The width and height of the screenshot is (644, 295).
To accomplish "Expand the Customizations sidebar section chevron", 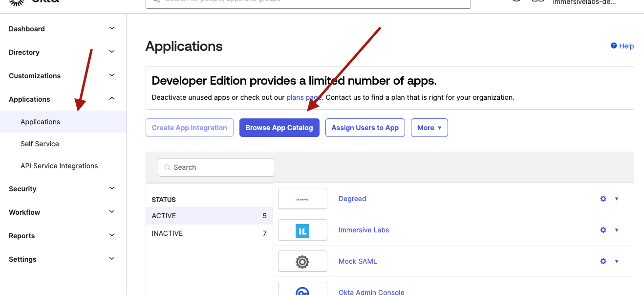I will click(112, 75).
